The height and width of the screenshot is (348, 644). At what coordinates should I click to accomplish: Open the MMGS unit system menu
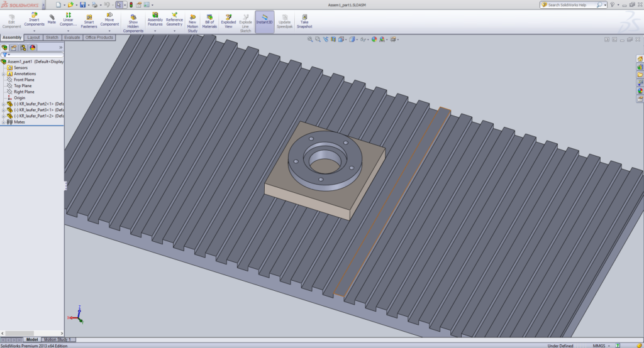(x=601, y=345)
